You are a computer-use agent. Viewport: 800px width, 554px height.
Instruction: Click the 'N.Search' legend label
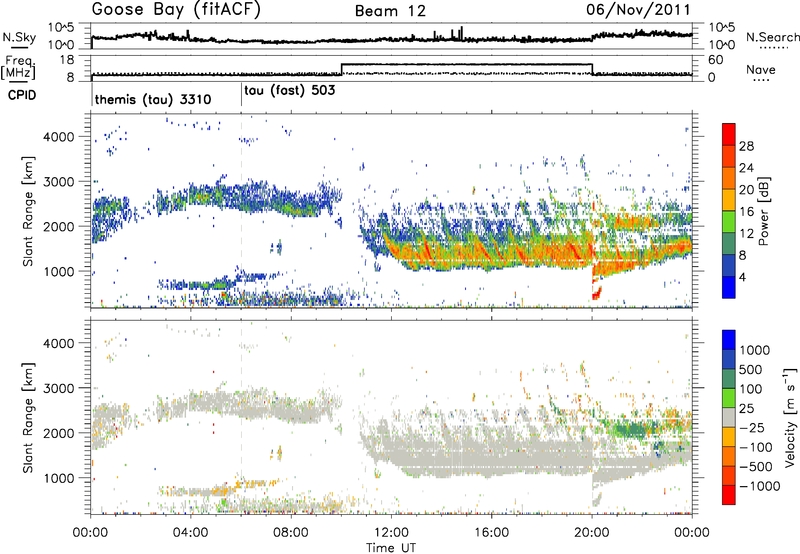click(x=772, y=37)
